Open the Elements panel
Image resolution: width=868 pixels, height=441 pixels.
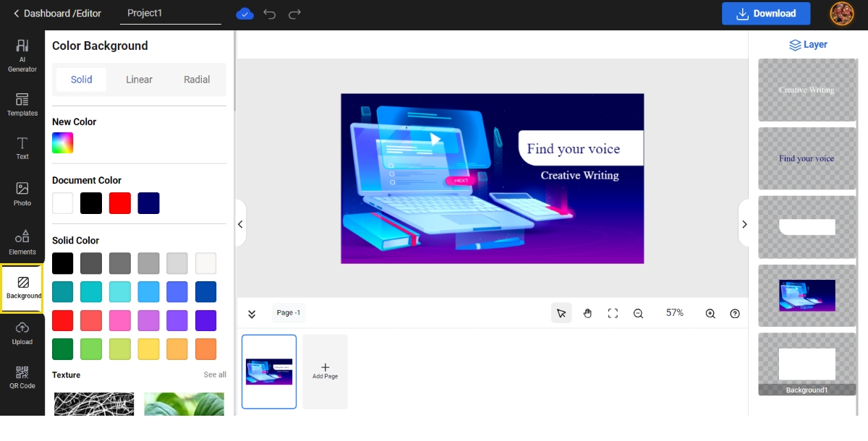tap(22, 242)
